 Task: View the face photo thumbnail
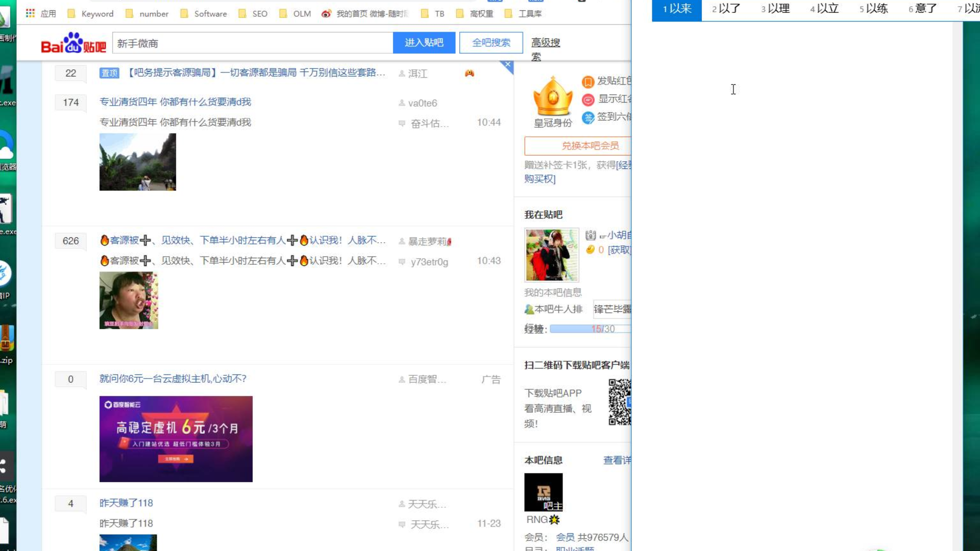[129, 300]
